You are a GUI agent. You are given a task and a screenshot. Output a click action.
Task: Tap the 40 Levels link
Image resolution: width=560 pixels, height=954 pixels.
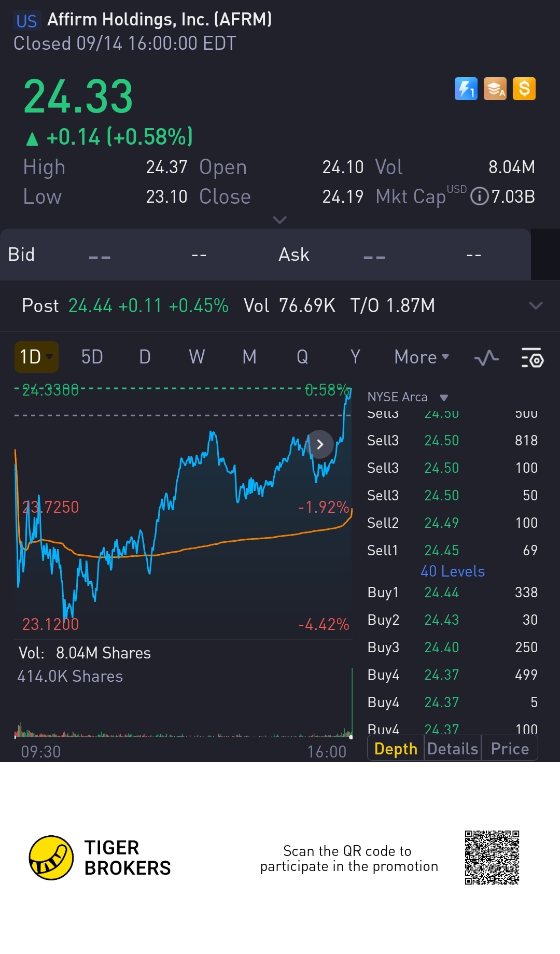(x=453, y=571)
